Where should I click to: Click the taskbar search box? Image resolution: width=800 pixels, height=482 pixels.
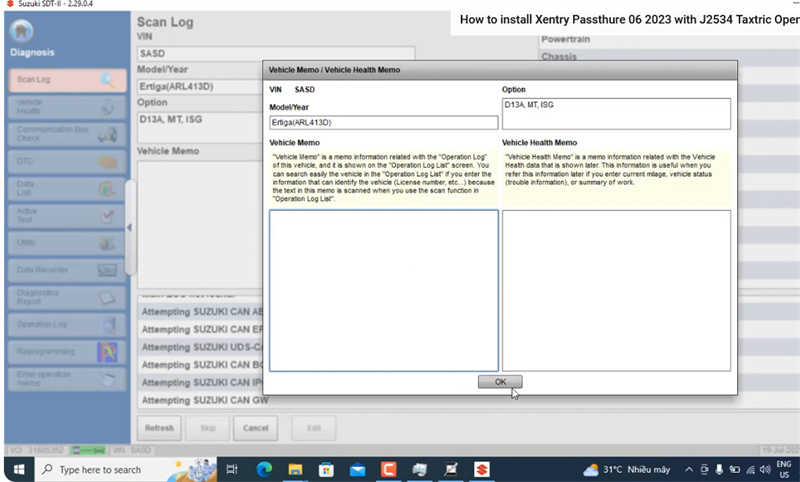(x=126, y=469)
